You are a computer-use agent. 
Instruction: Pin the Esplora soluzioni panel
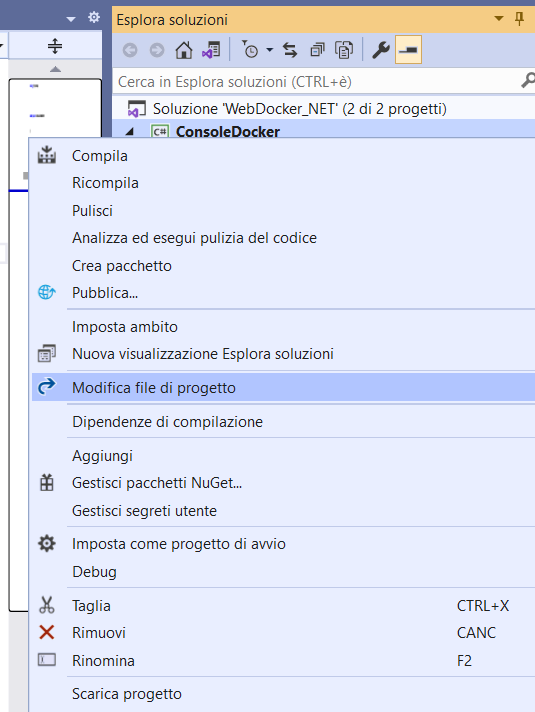(520, 19)
